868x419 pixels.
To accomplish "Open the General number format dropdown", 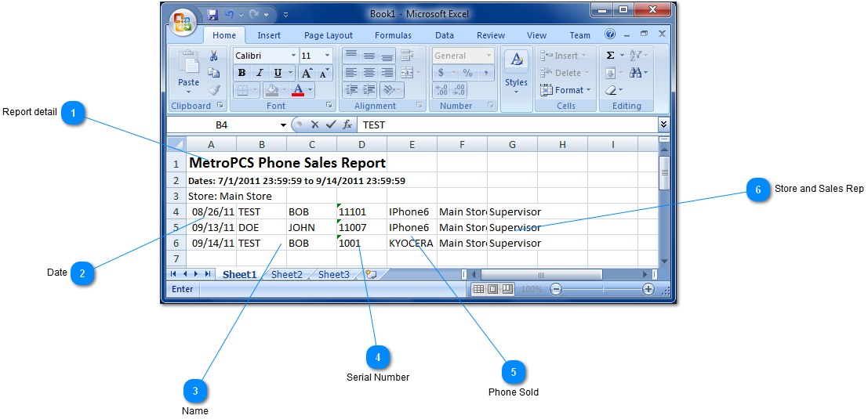I will pos(488,56).
